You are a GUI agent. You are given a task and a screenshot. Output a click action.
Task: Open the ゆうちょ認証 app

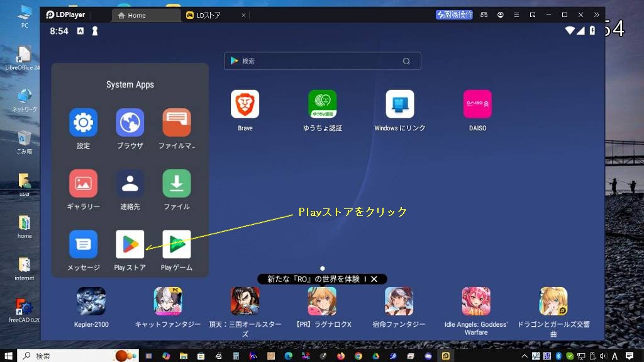pyautogui.click(x=323, y=104)
